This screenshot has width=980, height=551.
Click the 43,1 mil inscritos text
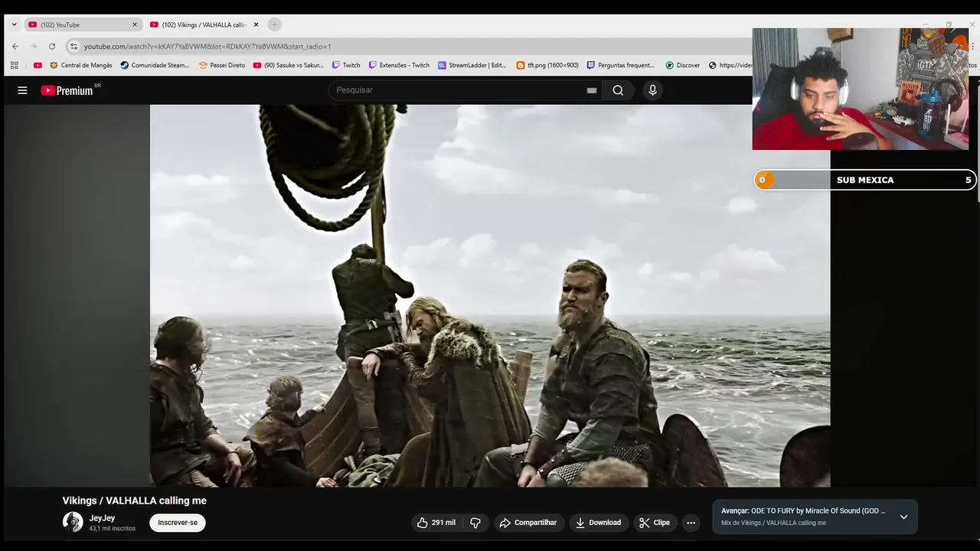[x=112, y=529]
